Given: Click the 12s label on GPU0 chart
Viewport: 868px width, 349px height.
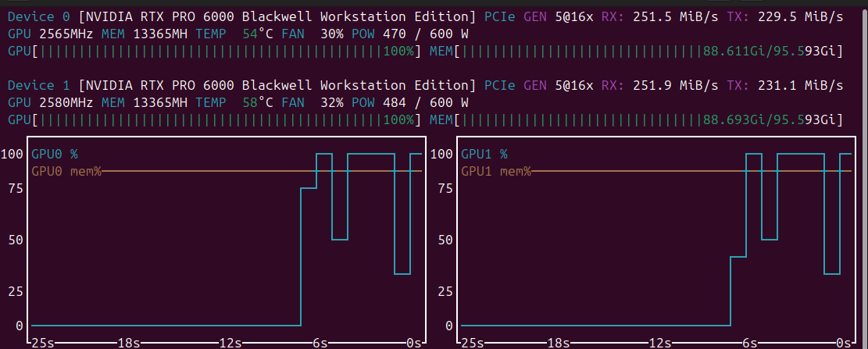Looking at the screenshot, I should click(x=230, y=343).
